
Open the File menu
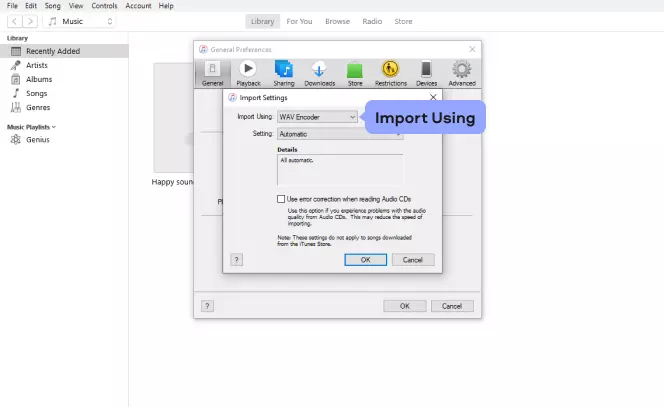12,6
